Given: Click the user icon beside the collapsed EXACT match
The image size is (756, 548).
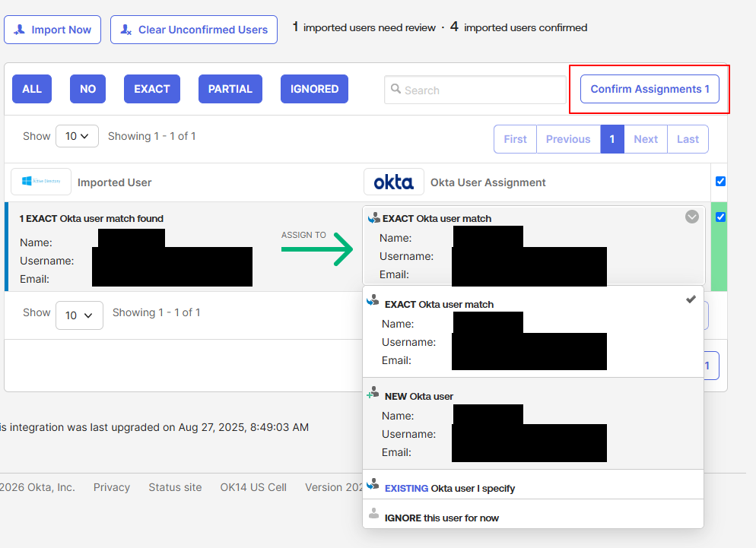Looking at the screenshot, I should tap(373, 218).
